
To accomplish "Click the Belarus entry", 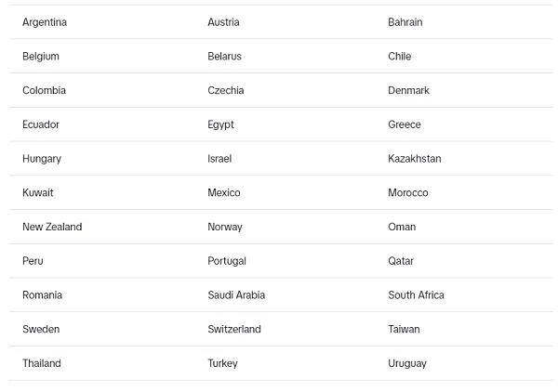I will (224, 56).
